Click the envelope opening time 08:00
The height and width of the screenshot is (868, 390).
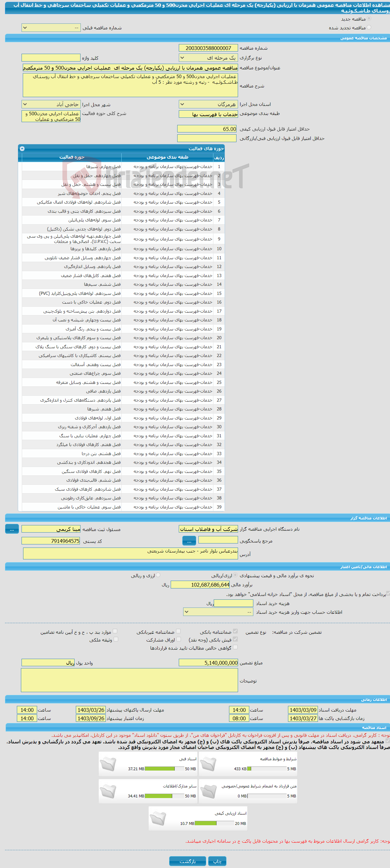coord(239,718)
